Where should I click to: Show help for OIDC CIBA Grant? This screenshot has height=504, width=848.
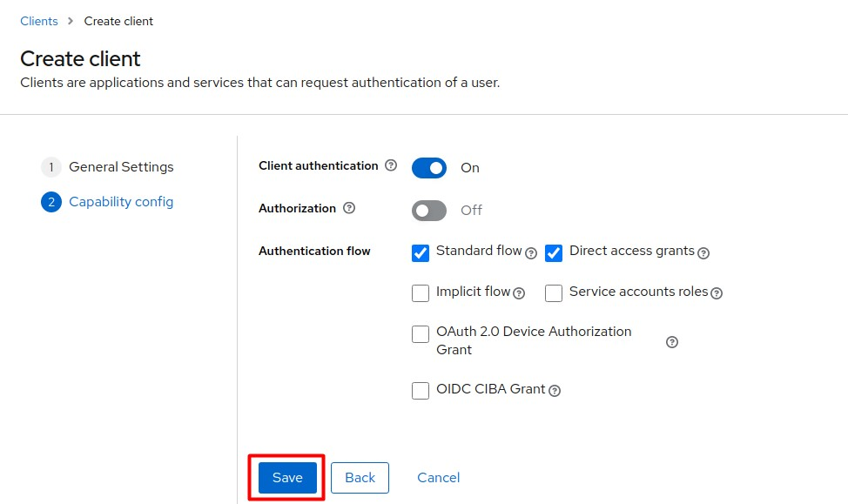(555, 391)
